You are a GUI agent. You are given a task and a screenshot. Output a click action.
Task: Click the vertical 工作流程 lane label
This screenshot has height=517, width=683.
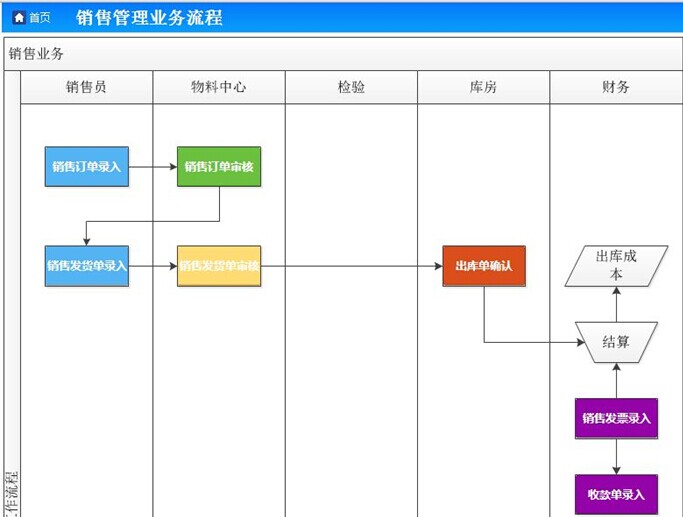12,494
